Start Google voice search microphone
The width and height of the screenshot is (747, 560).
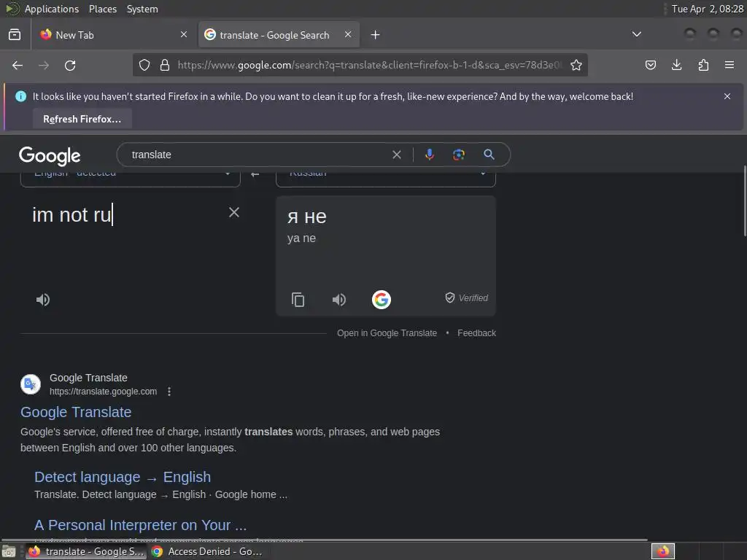(x=429, y=155)
